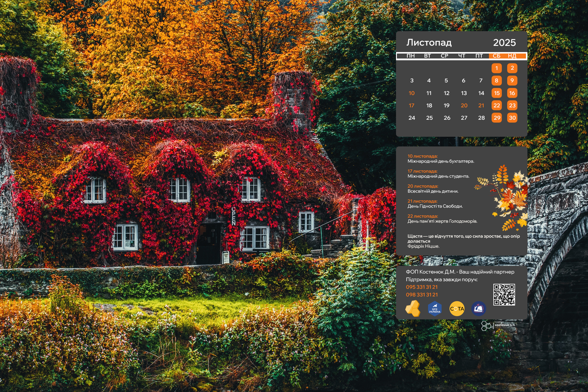Select Saturday 1 orange date badge
Screen dimensions: 588x392
click(497, 68)
